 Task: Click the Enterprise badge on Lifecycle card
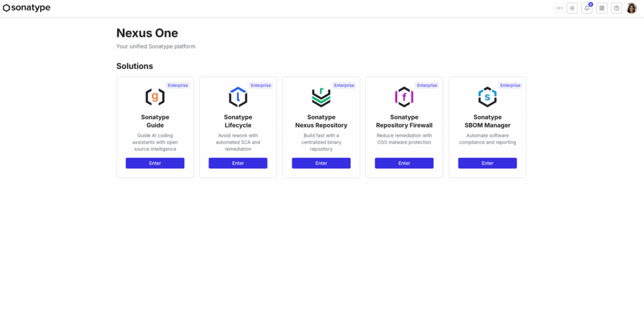pos(261,86)
